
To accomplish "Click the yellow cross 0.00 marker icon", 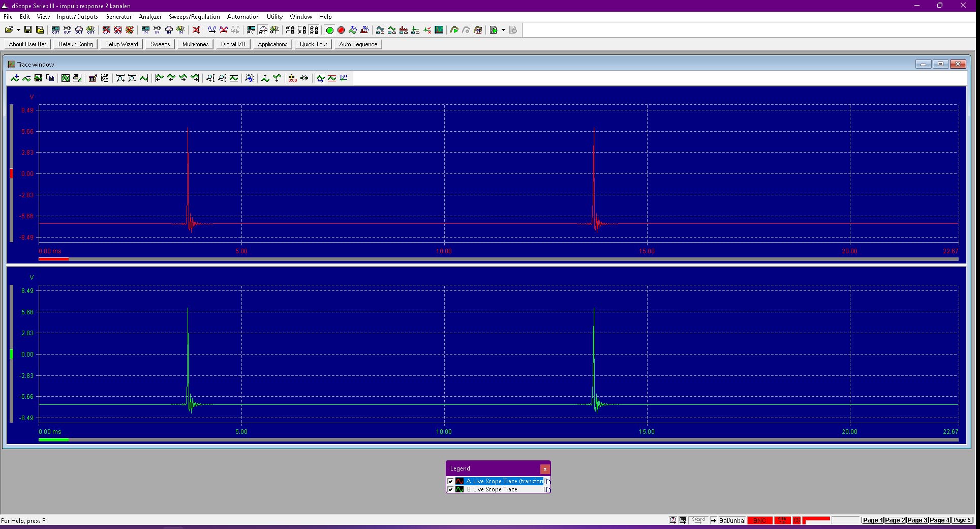I will [292, 78].
